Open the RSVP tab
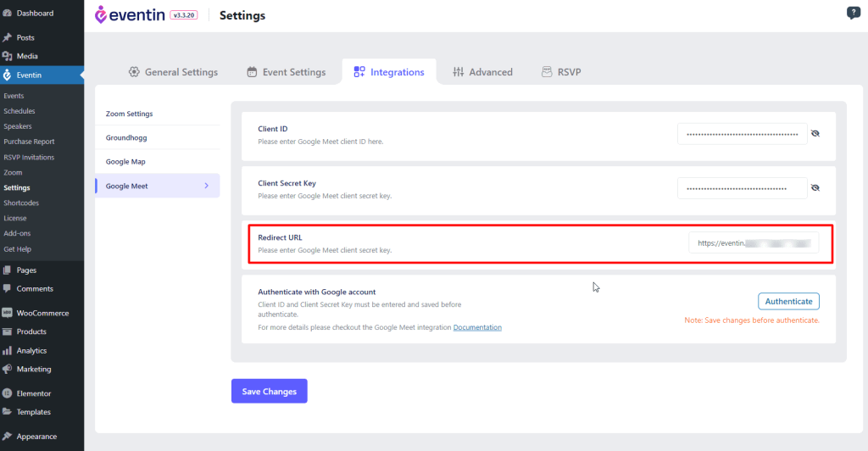The image size is (868, 451). tap(561, 72)
